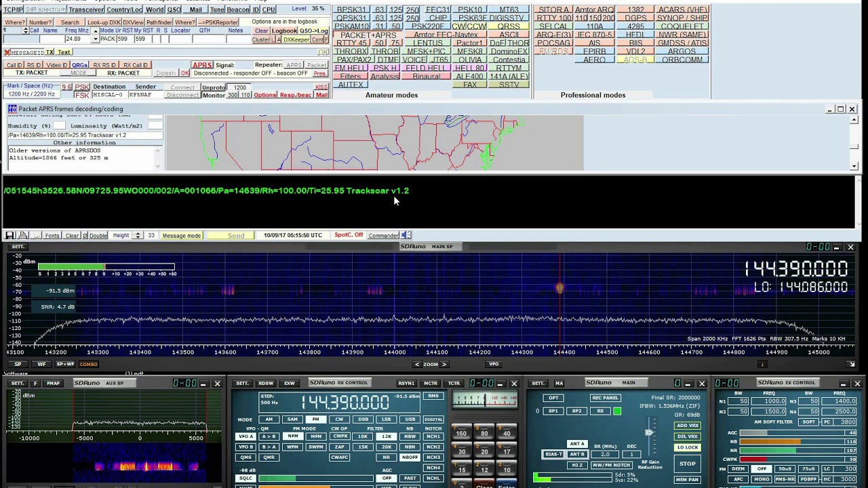Viewport: 868px width, 488px height.
Task: Click the QSO number stepper at log row
Action: click(26, 30)
